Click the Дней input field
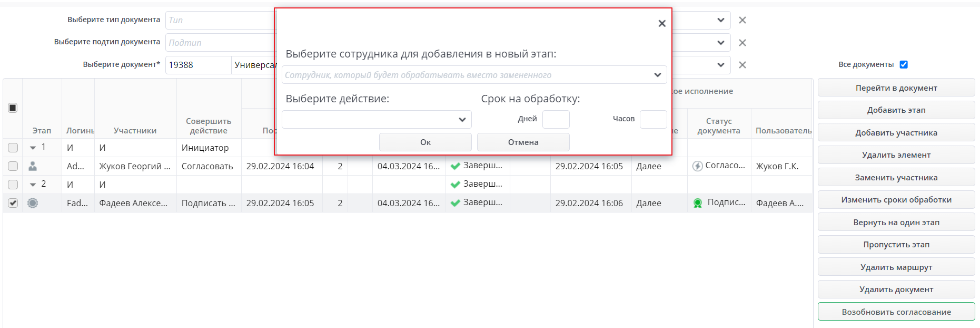980x328 pixels. (556, 119)
